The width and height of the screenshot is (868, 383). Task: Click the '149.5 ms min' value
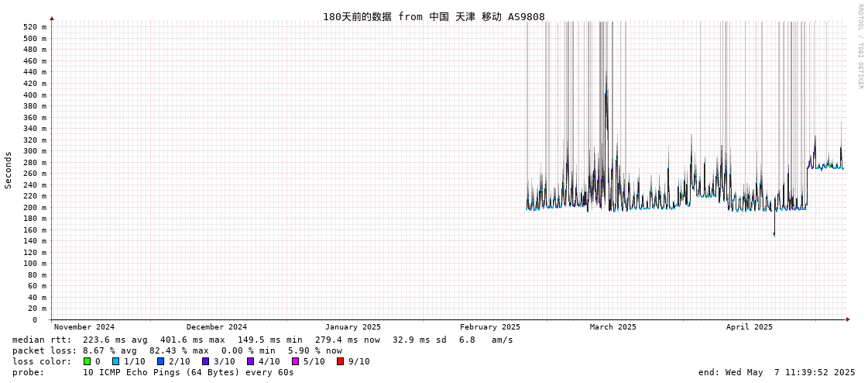click(x=269, y=340)
